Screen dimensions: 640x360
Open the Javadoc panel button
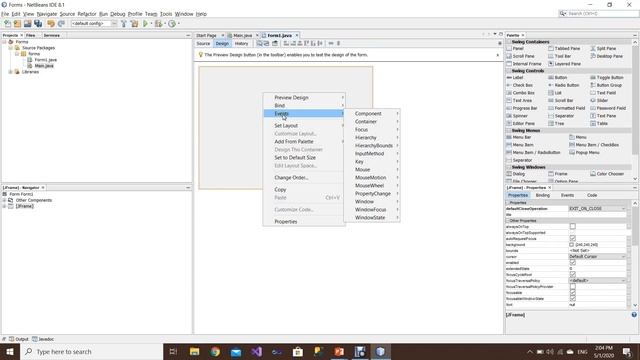(x=43, y=339)
